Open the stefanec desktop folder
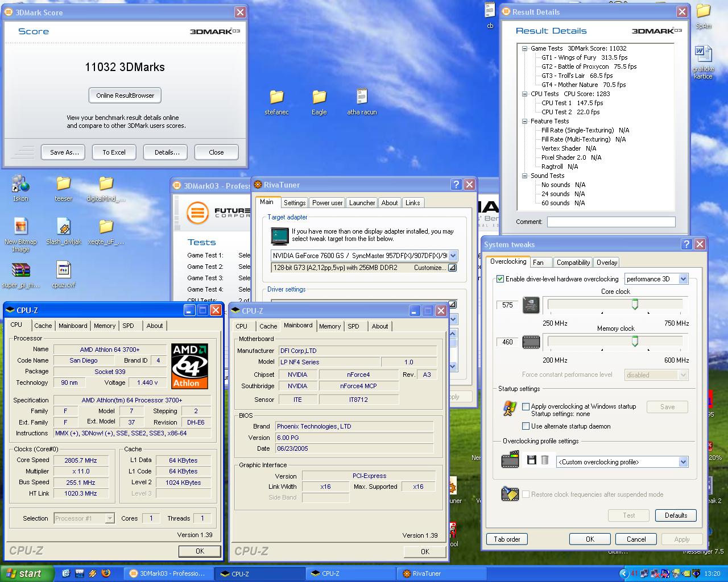The width and height of the screenshot is (728, 582). (x=276, y=97)
